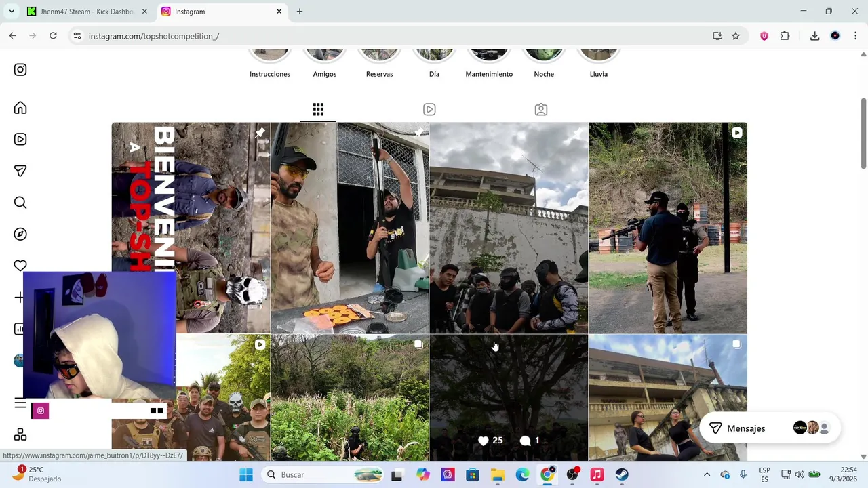The height and width of the screenshot is (488, 868).
Task: Open the reel of man aiming rifle outdoors
Action: [x=668, y=228]
